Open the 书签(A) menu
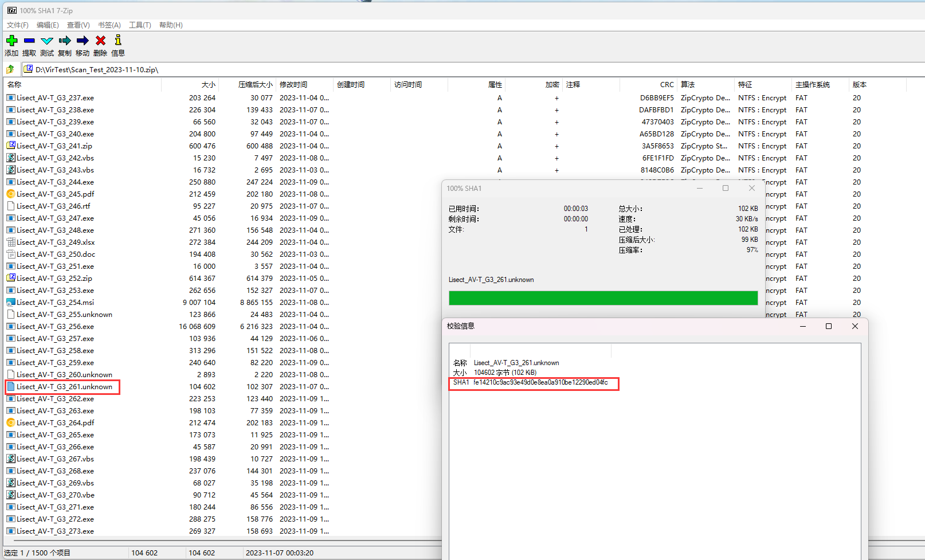This screenshot has width=925, height=560. [x=109, y=25]
